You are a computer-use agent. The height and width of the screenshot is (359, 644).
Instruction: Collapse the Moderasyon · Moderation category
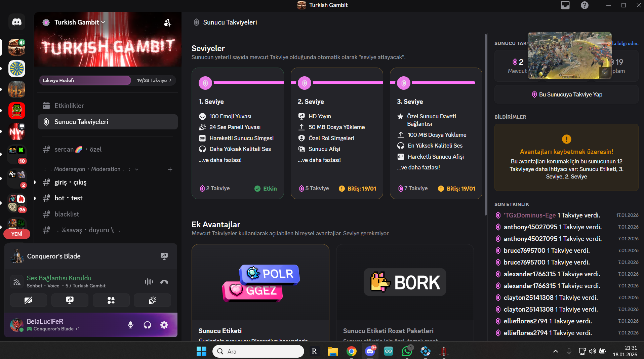coord(91,169)
